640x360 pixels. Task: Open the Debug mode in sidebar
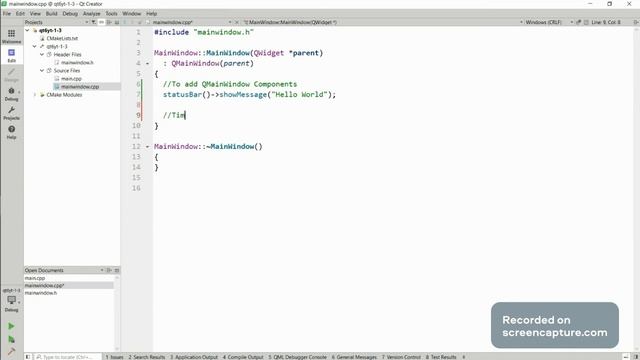11,94
